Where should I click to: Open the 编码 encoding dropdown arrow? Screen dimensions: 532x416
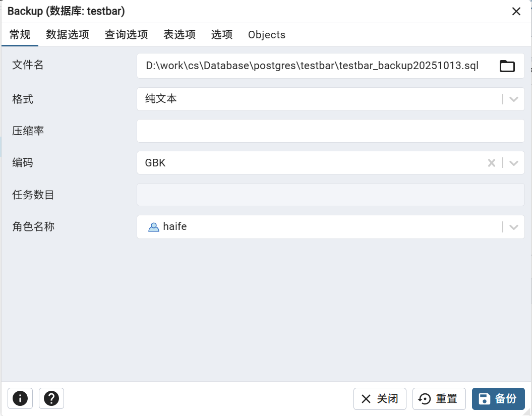[x=514, y=163]
